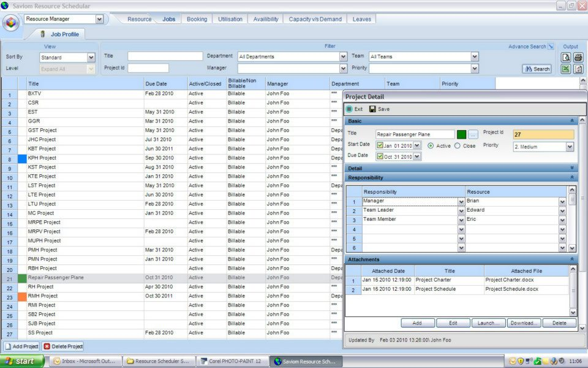
Task: Click the print preview output icon
Action: click(566, 57)
